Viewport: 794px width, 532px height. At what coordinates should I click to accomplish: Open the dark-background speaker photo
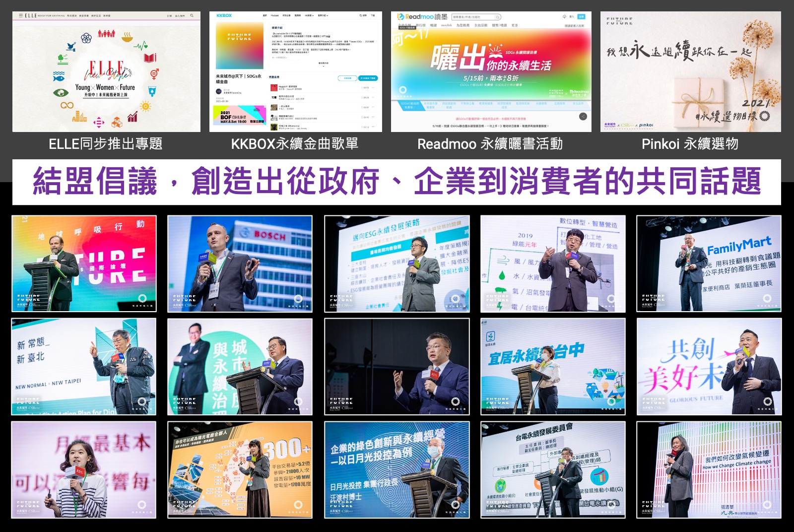pyautogui.click(x=397, y=367)
